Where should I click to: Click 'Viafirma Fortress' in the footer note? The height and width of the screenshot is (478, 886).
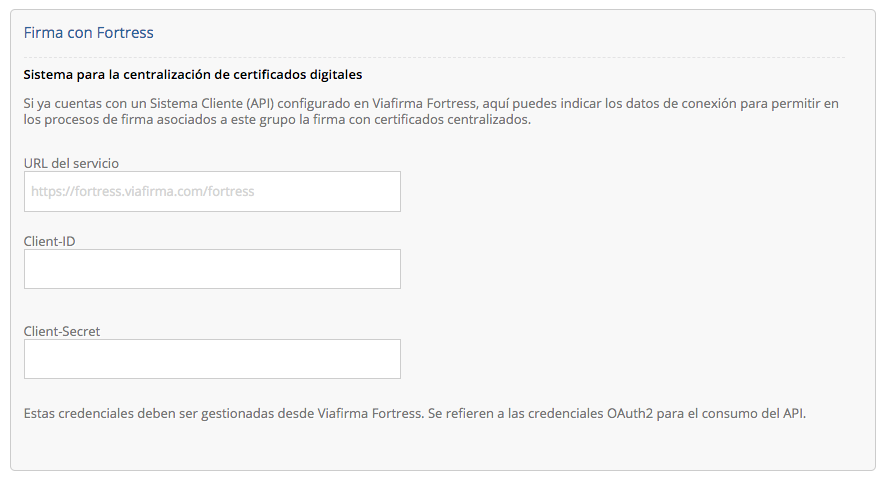pyautogui.click(x=370, y=414)
